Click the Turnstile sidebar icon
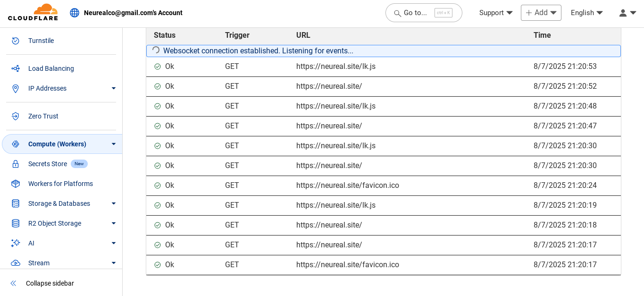Image resolution: width=644 pixels, height=296 pixels. [x=16, y=41]
